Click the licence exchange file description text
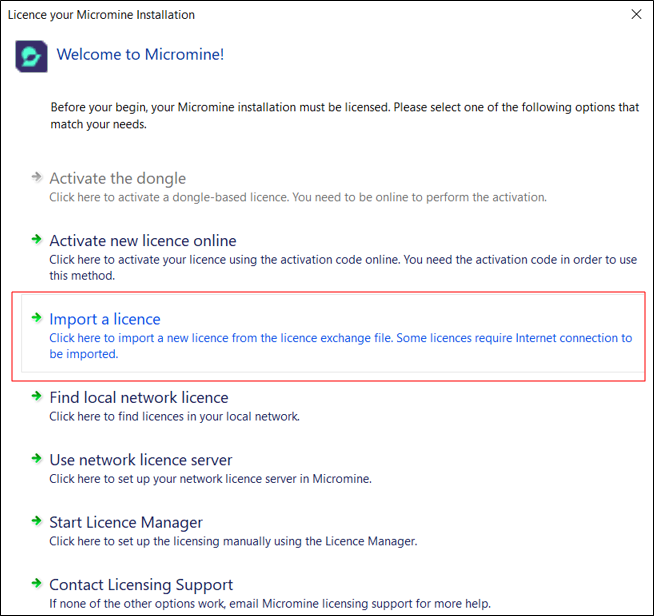The height and width of the screenshot is (616, 654). tap(340, 345)
